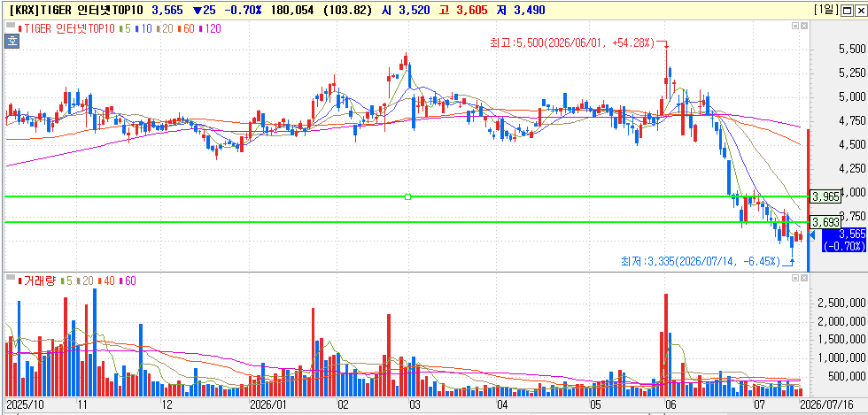Select the magenta 120-day moving average legend
868x415 pixels.
(211, 29)
